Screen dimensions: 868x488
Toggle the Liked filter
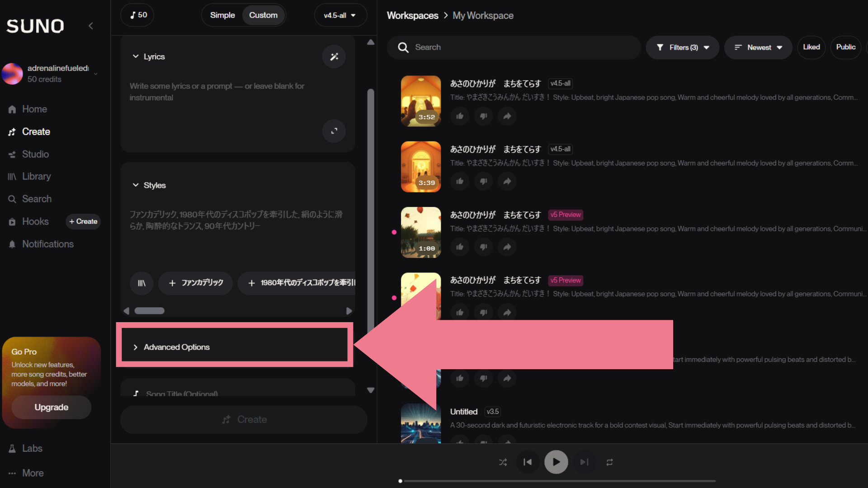[x=811, y=47]
